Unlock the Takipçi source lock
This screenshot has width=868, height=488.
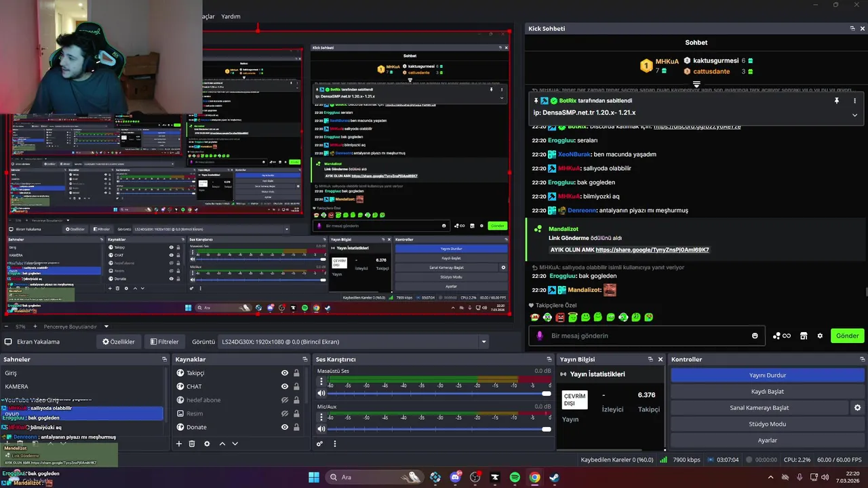[296, 373]
